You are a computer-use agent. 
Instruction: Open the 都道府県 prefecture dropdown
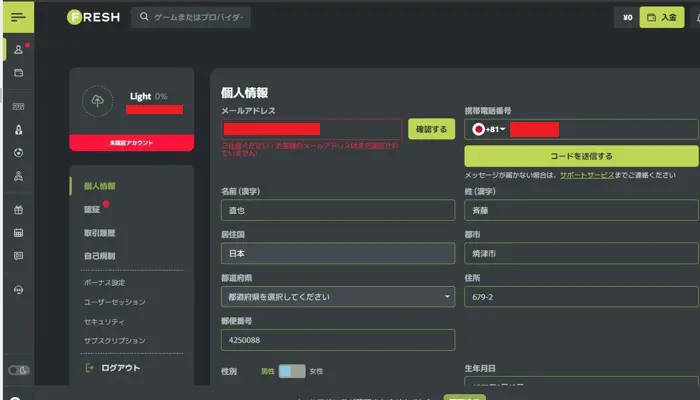click(x=338, y=297)
